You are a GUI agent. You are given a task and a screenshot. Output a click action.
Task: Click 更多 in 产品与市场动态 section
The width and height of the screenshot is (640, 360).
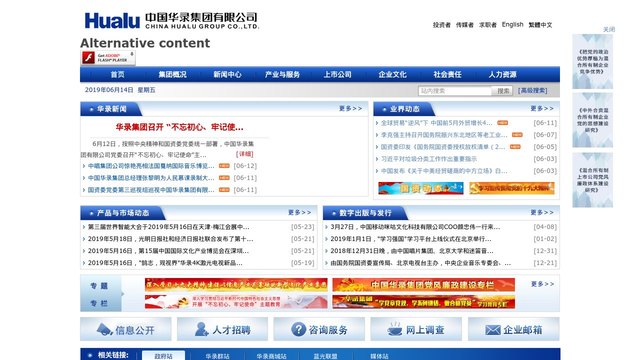coord(299,213)
